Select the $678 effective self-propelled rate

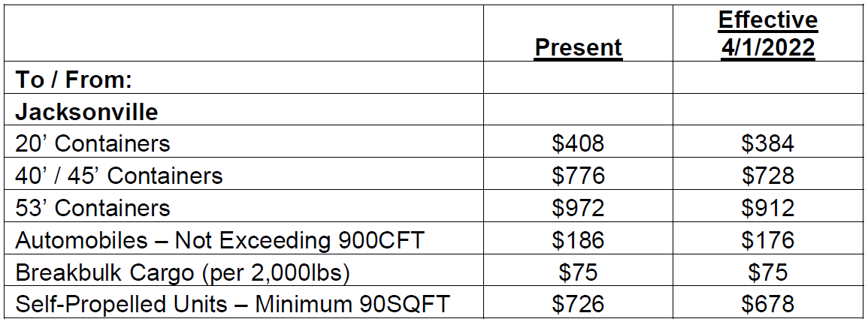pyautogui.click(x=768, y=304)
